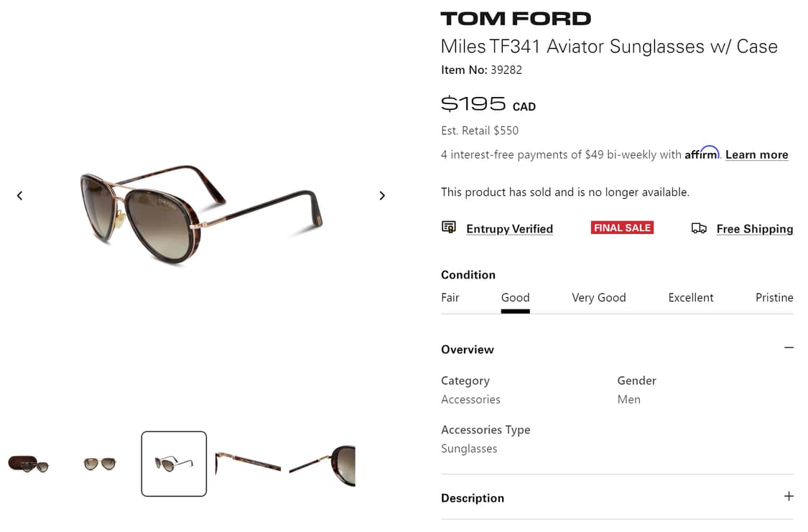Switch to the Good condition tab
The height and width of the screenshot is (532, 808).
(515, 297)
